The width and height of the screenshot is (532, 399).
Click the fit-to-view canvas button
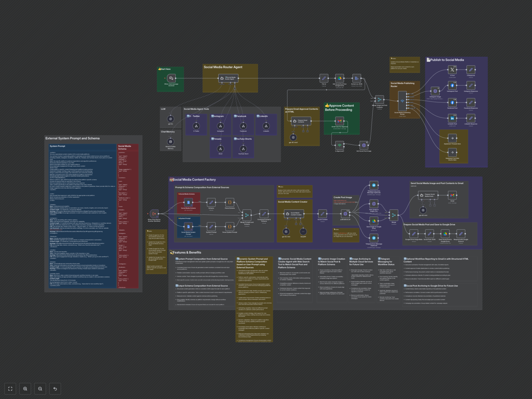pos(10,389)
